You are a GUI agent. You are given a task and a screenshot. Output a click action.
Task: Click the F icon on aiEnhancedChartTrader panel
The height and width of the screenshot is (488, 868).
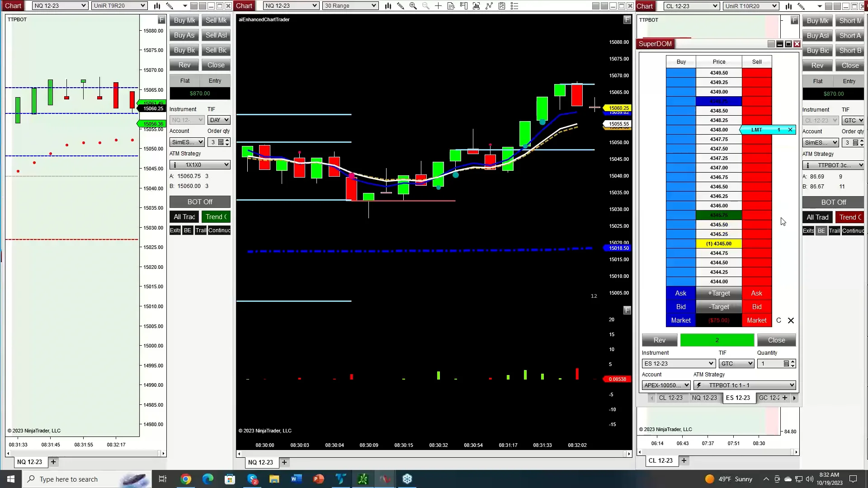point(627,20)
